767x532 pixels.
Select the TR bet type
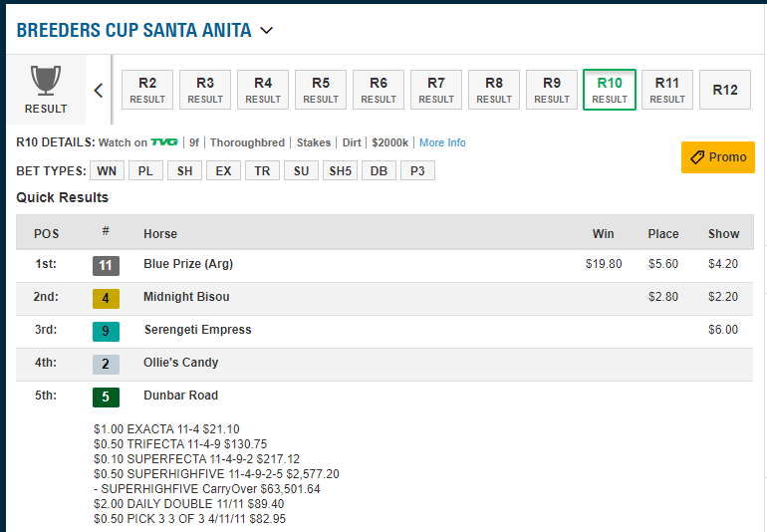262,170
